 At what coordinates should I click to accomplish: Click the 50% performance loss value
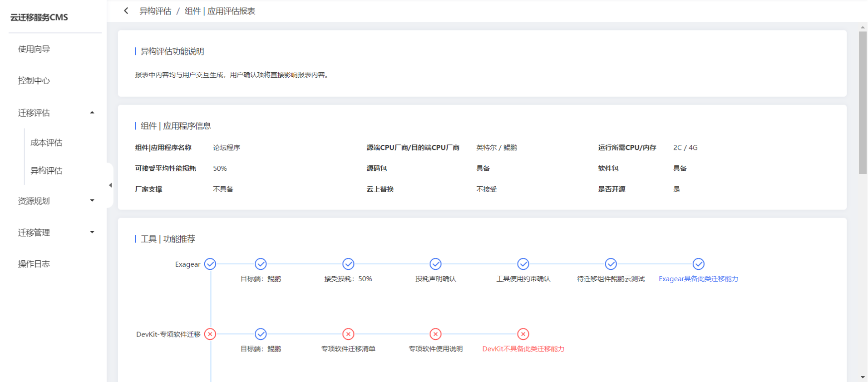220,169
